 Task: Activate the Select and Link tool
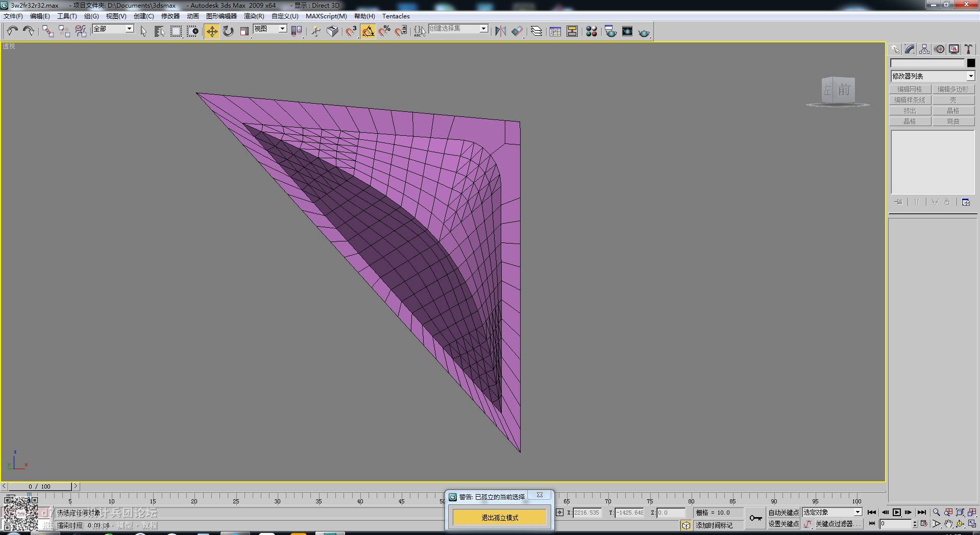coord(47,31)
